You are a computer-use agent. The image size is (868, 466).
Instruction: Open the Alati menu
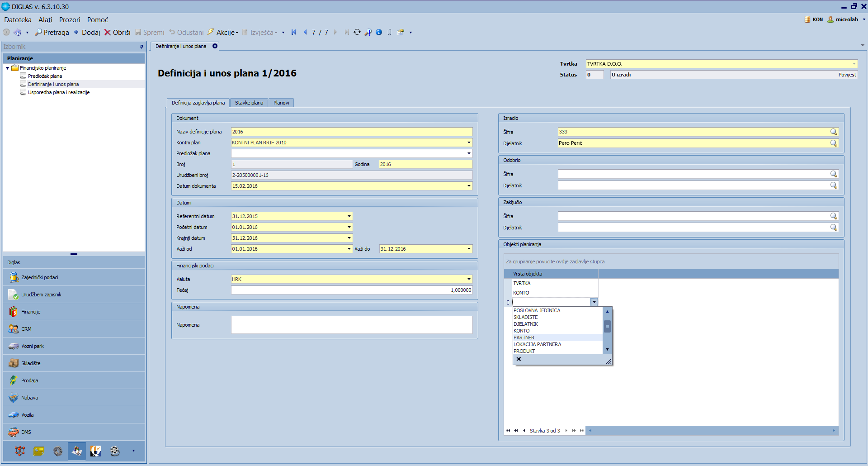[45, 20]
